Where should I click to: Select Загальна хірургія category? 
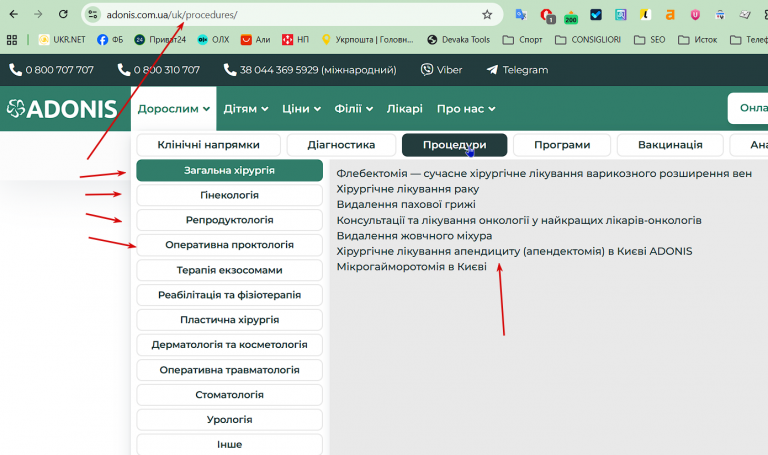(x=229, y=170)
